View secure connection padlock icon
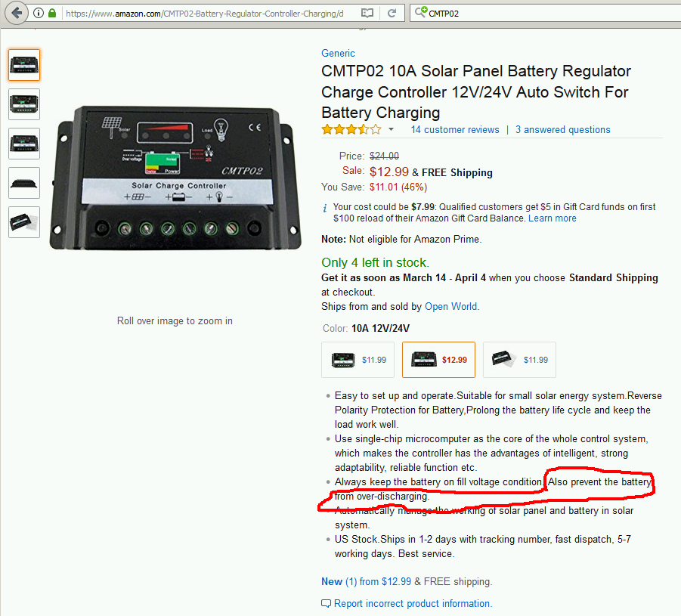The image size is (681, 616). coord(52,13)
